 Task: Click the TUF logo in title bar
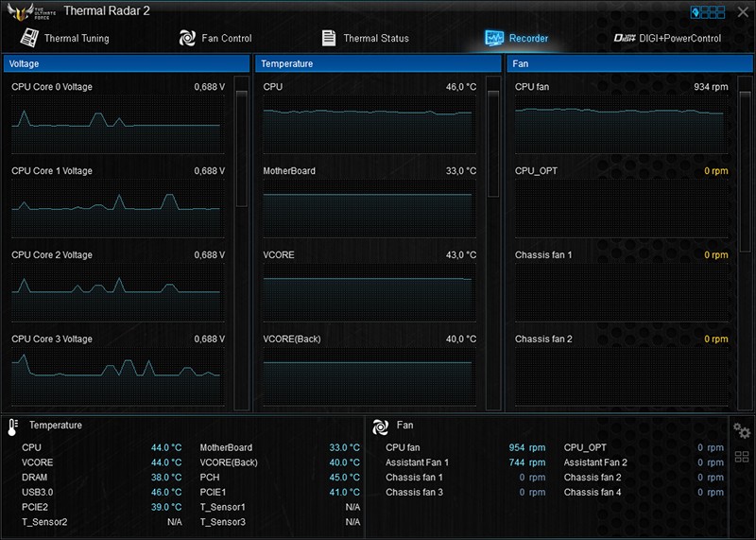[x=31, y=11]
